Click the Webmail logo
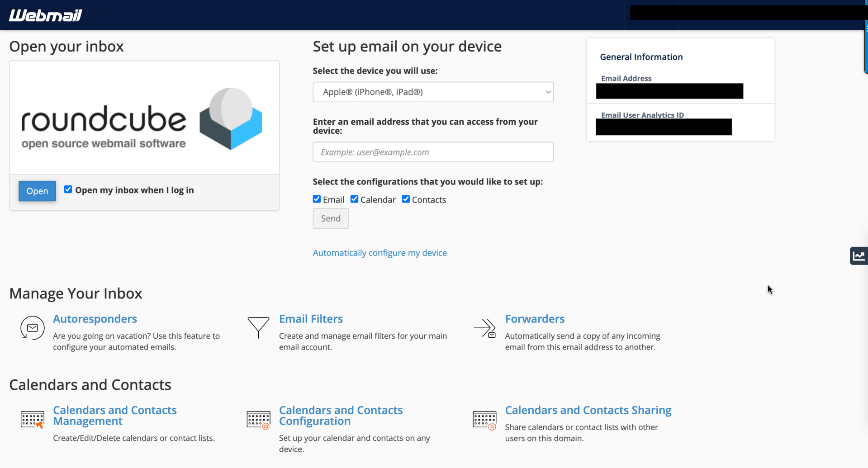 pyautogui.click(x=46, y=15)
